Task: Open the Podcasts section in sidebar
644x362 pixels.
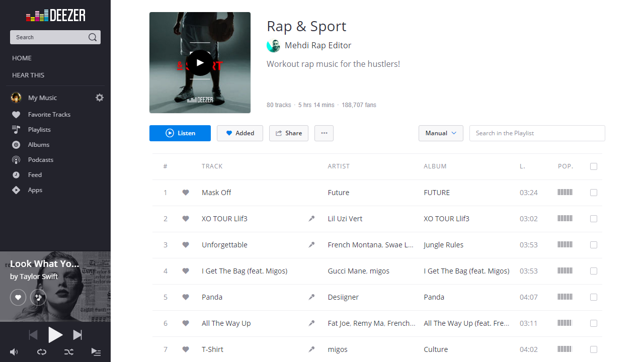Action: [x=40, y=159]
